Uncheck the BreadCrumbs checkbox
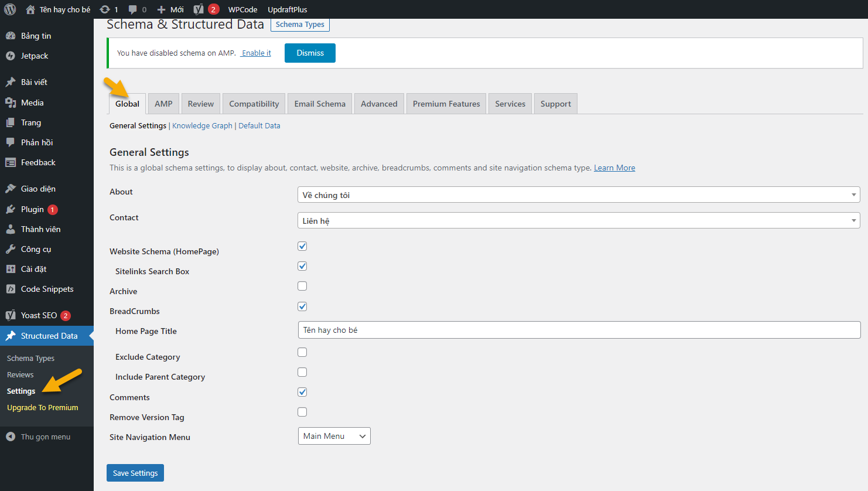868x491 pixels. (302, 306)
